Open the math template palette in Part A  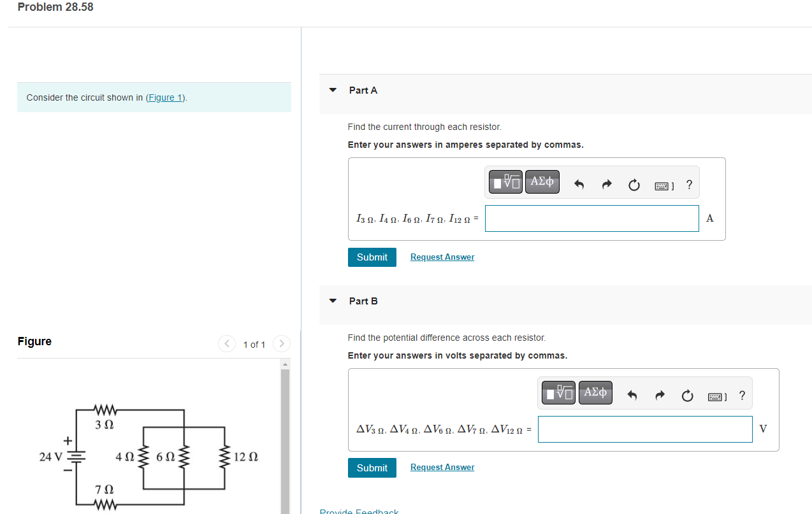click(505, 182)
